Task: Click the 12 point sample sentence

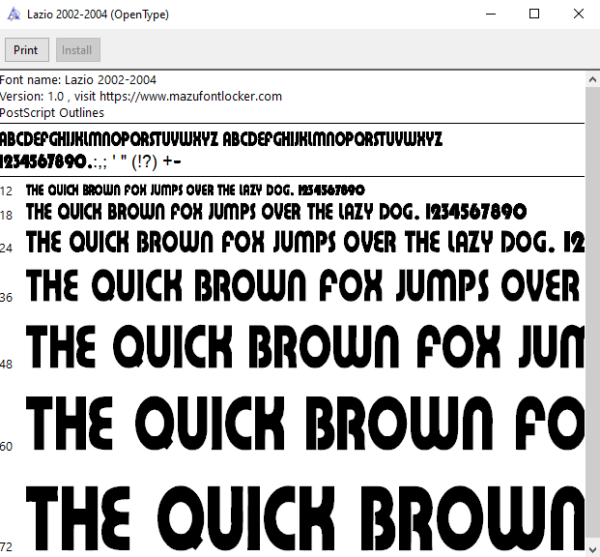Action: coord(195,190)
